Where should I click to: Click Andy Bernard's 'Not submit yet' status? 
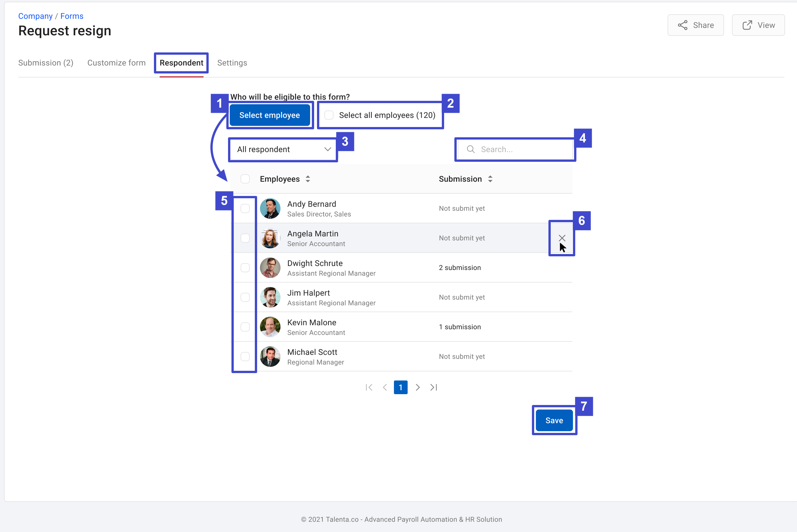click(462, 208)
